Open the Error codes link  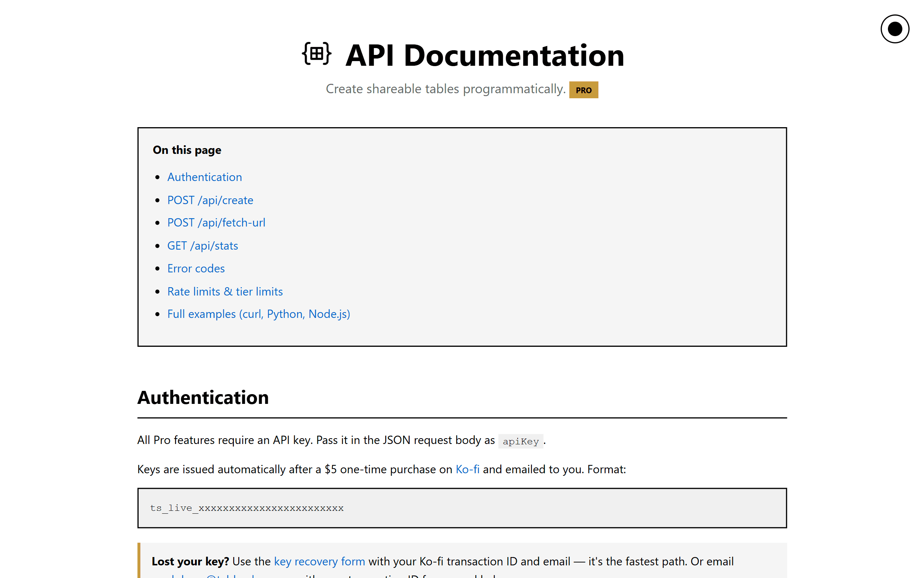[196, 268]
